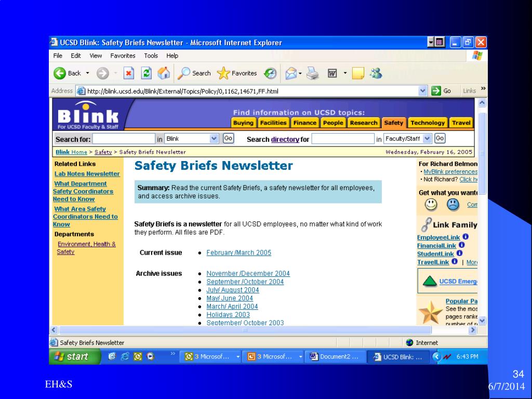The width and height of the screenshot is (532, 399).
Task: Click the vertical scrollbar up arrow
Action: [482, 102]
